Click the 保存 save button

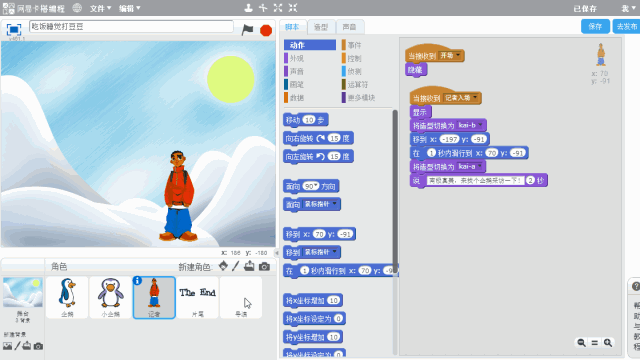pyautogui.click(x=595, y=27)
